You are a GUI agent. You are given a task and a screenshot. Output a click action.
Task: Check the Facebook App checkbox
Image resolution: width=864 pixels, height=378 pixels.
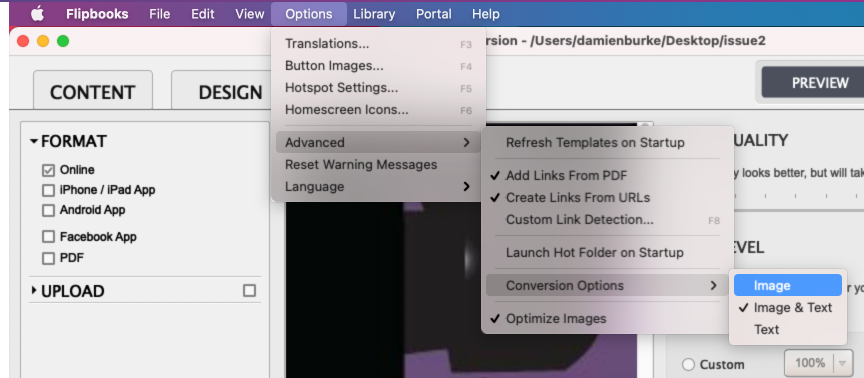(48, 237)
